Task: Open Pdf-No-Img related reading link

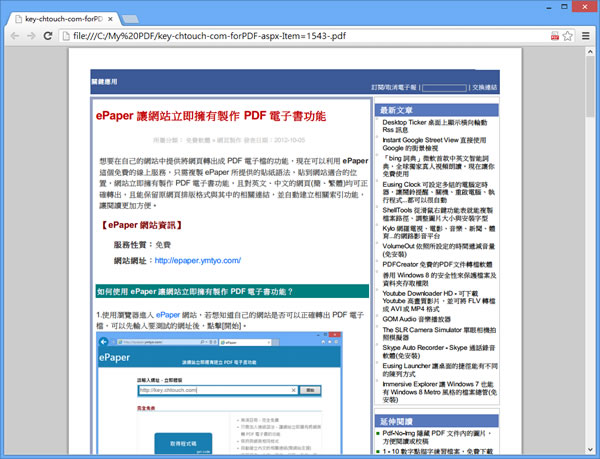Action: (x=437, y=437)
